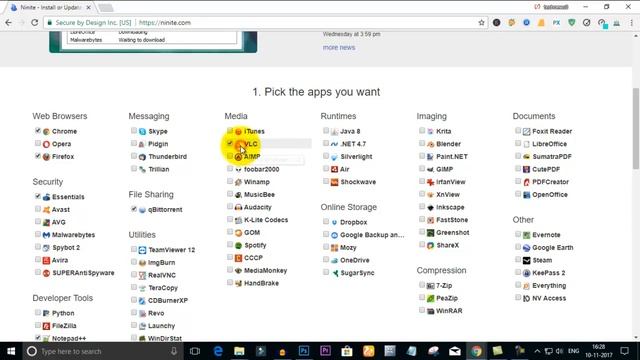Click the Web Browsers heading text
This screenshot has width=640, height=360.
pyautogui.click(x=60, y=116)
